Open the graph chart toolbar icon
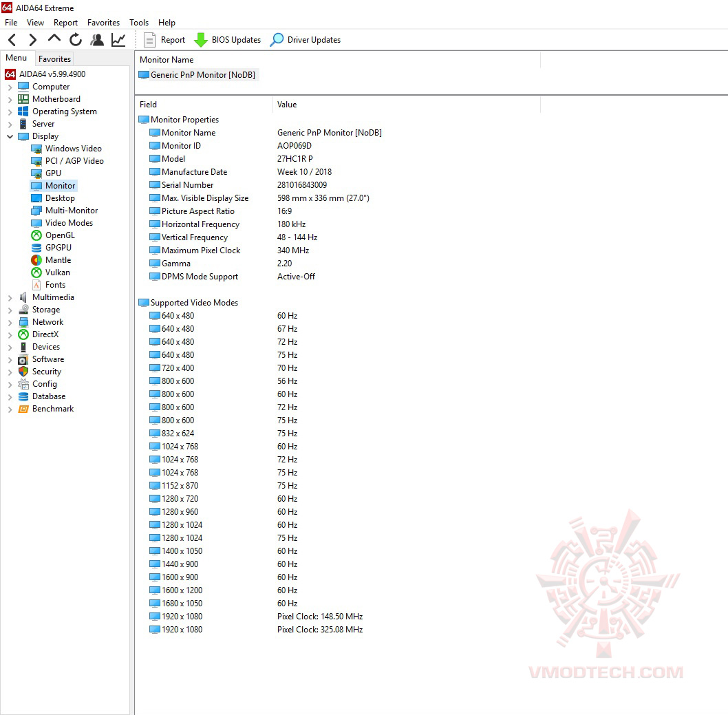Screen dimensions: 728x715 click(x=118, y=40)
